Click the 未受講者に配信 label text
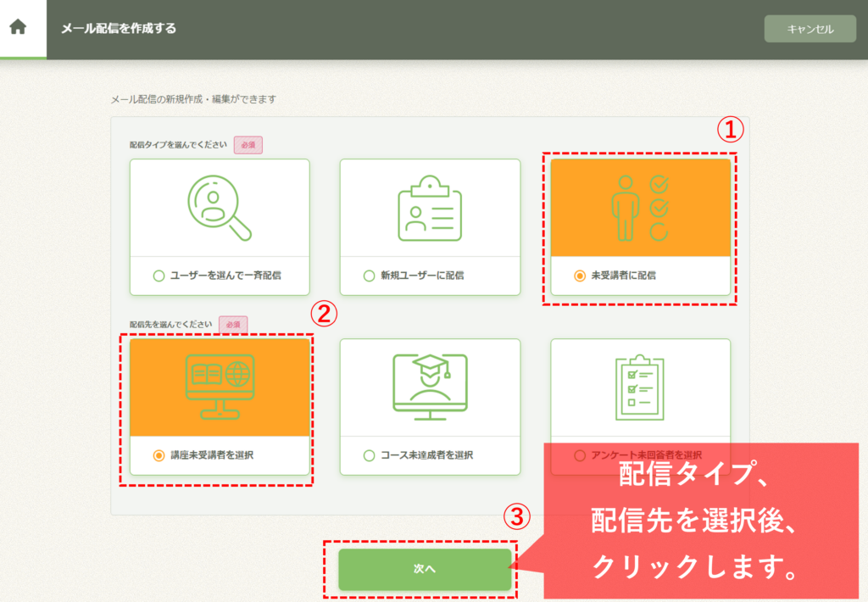This screenshot has width=868, height=602. (x=623, y=276)
